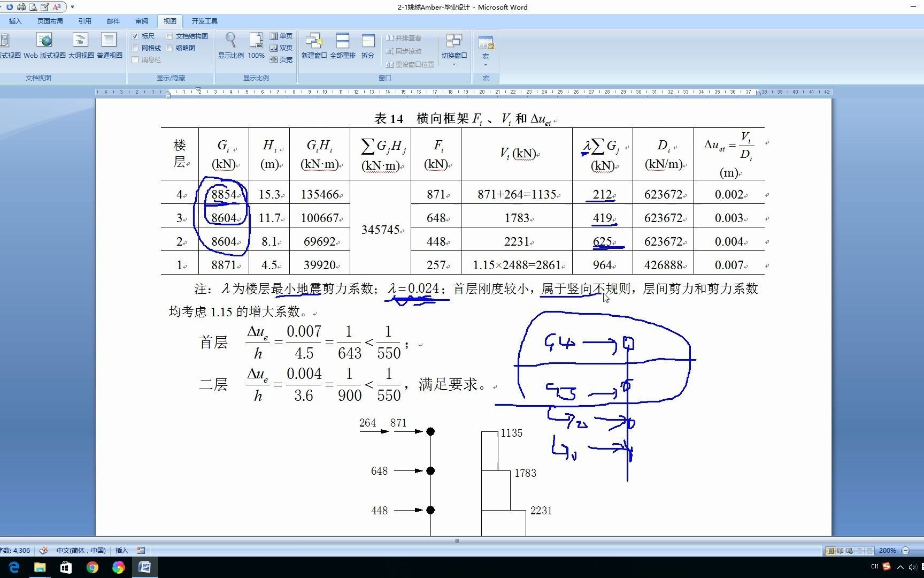Screen dimensions: 924x578
Task: Select 阅读版式视图 in the status bar
Action: click(840, 550)
